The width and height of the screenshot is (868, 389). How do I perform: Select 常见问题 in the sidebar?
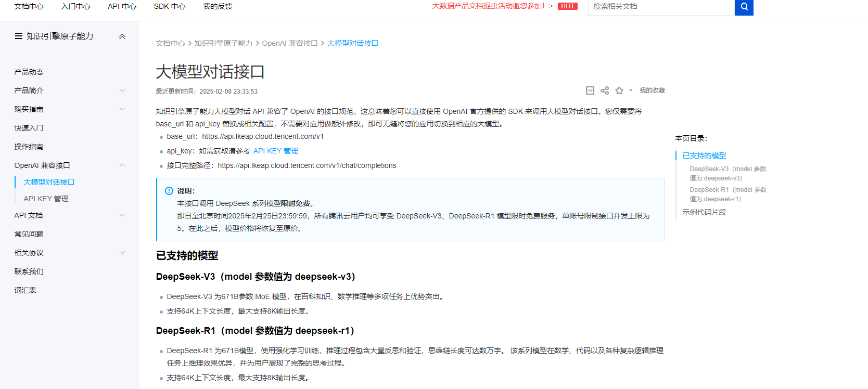(x=29, y=234)
